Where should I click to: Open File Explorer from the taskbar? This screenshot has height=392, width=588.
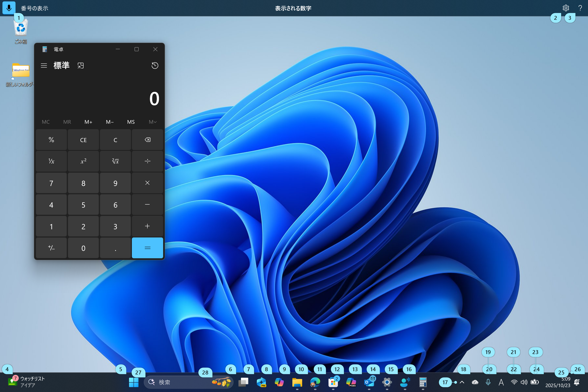297,382
